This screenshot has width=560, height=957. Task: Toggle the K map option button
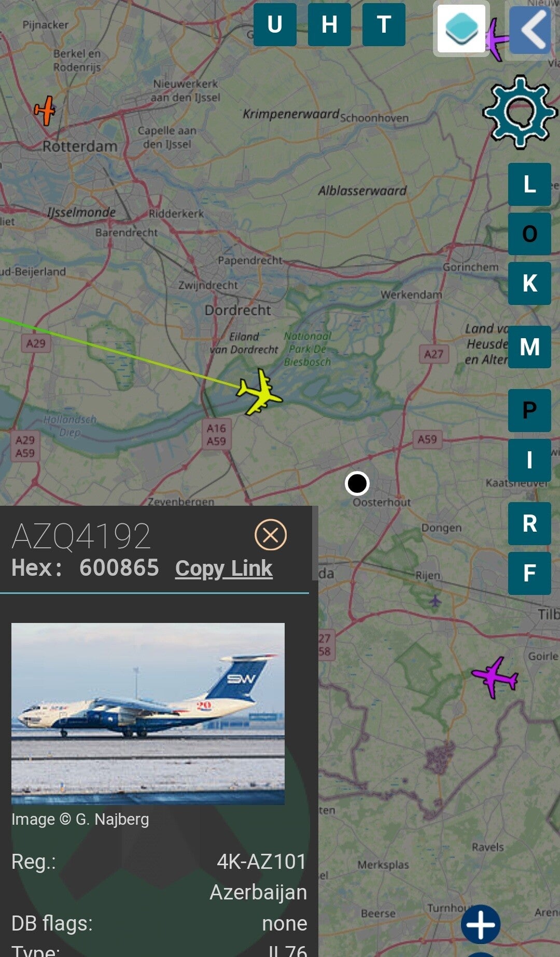pos(529,283)
